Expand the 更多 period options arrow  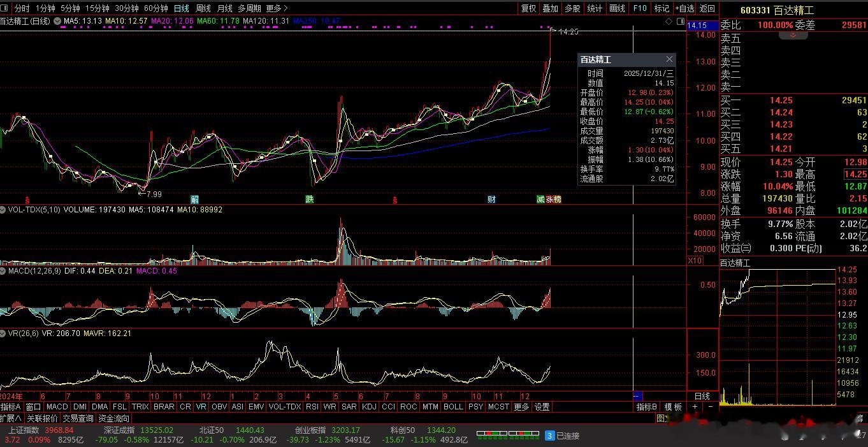click(277, 8)
